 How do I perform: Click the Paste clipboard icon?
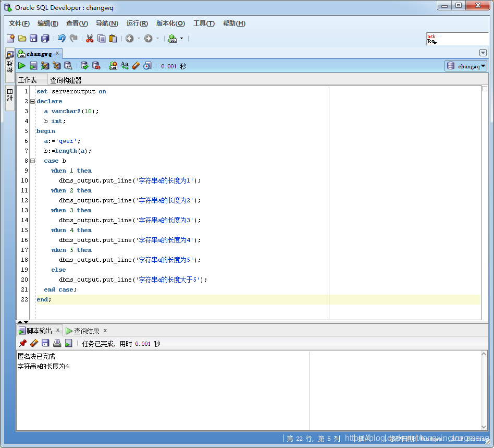pos(113,39)
